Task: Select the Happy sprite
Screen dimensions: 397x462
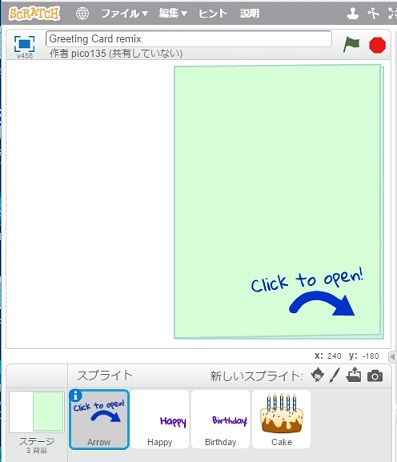Action: coord(160,420)
